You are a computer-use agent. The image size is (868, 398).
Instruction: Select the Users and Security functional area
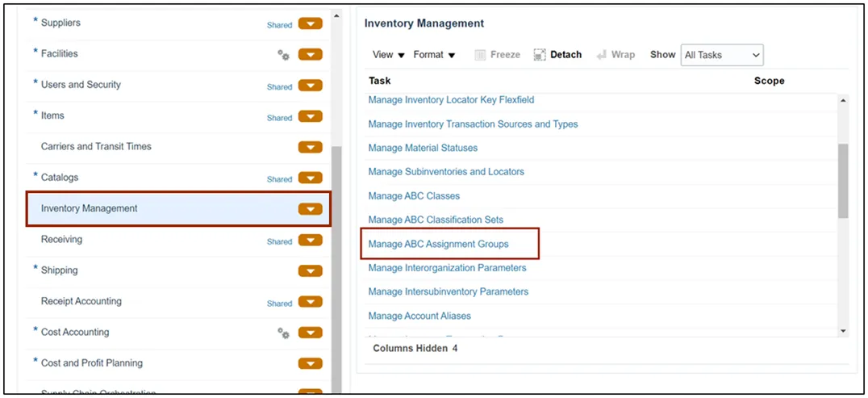pos(81,85)
